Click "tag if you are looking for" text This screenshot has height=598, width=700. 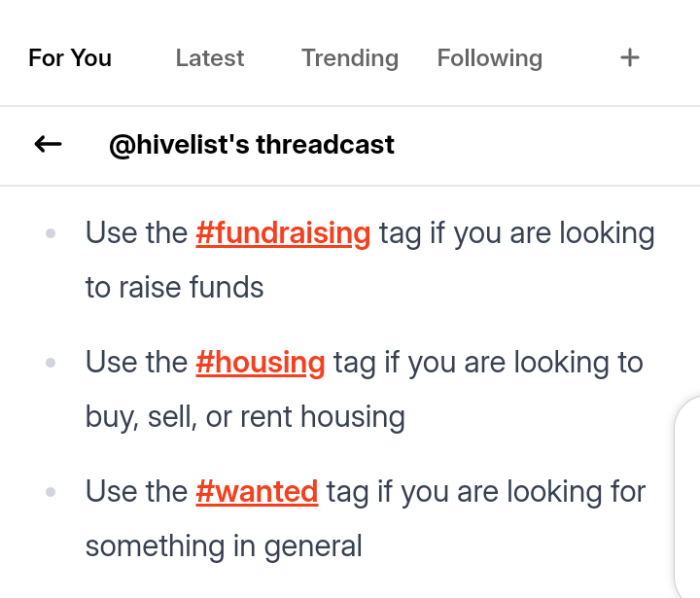click(x=486, y=492)
